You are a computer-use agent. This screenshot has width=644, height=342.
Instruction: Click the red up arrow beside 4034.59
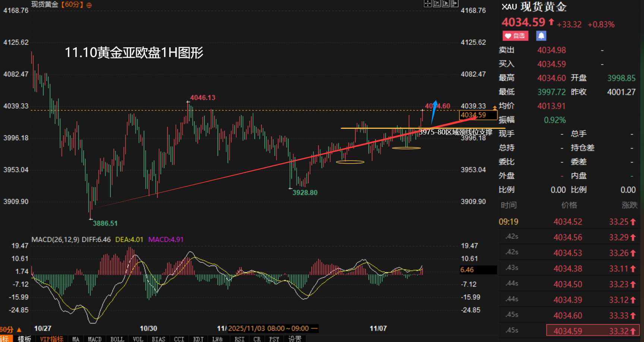click(x=551, y=22)
